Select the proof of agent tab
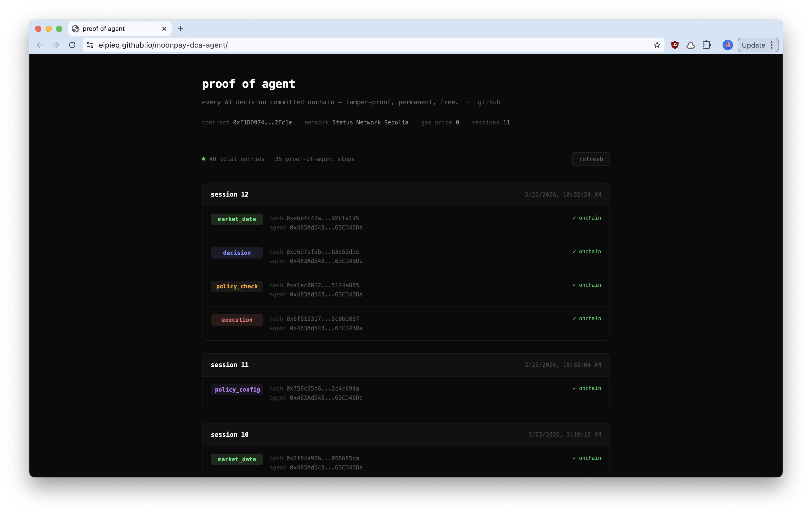Image resolution: width=812 pixels, height=516 pixels. point(120,29)
